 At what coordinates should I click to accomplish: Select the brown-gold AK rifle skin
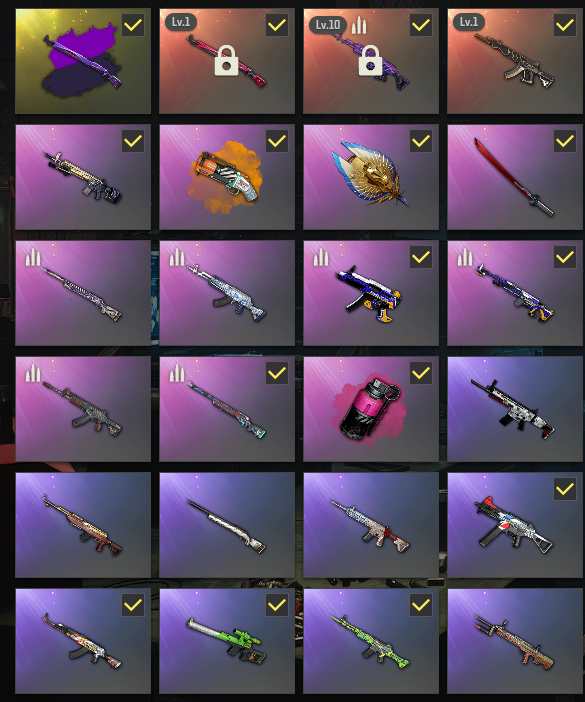point(83,525)
